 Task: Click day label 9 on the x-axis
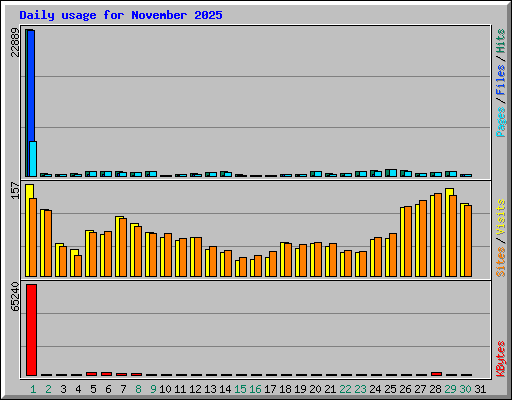tap(153, 389)
